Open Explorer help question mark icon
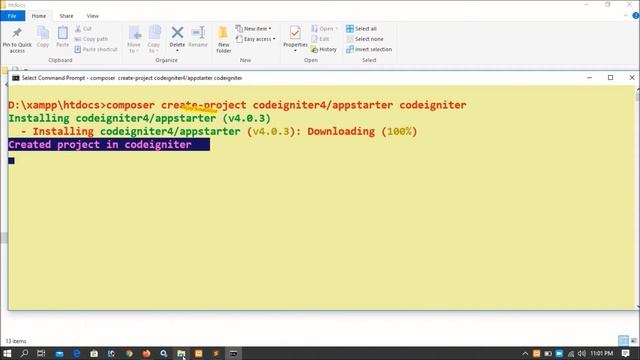 [x=636, y=16]
